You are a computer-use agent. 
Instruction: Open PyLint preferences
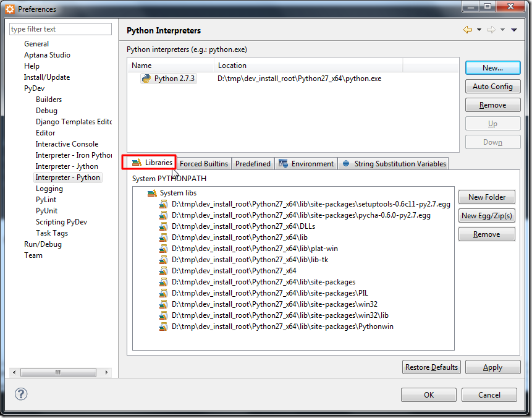click(46, 200)
